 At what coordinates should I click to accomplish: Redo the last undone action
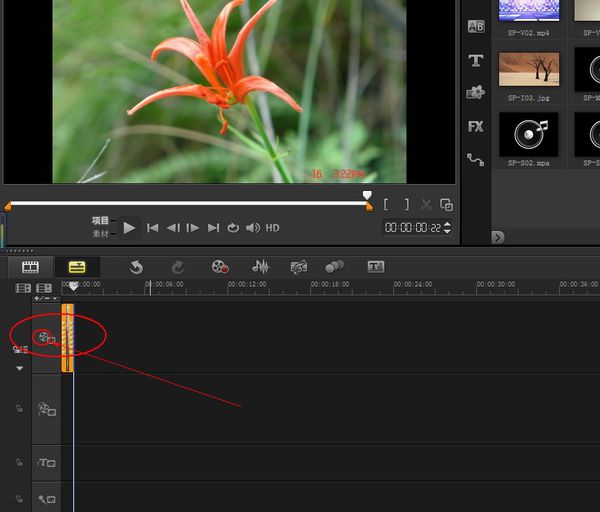(x=178, y=267)
